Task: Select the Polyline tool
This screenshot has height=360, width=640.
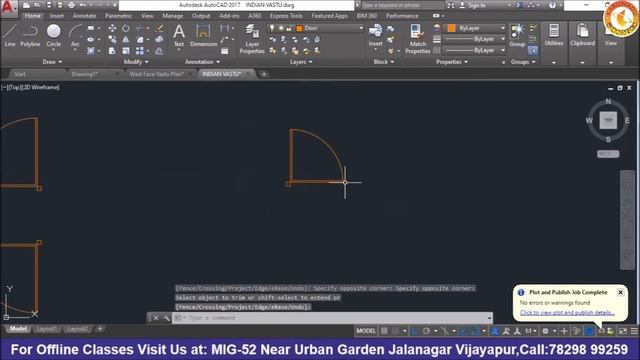Action: (x=30, y=35)
